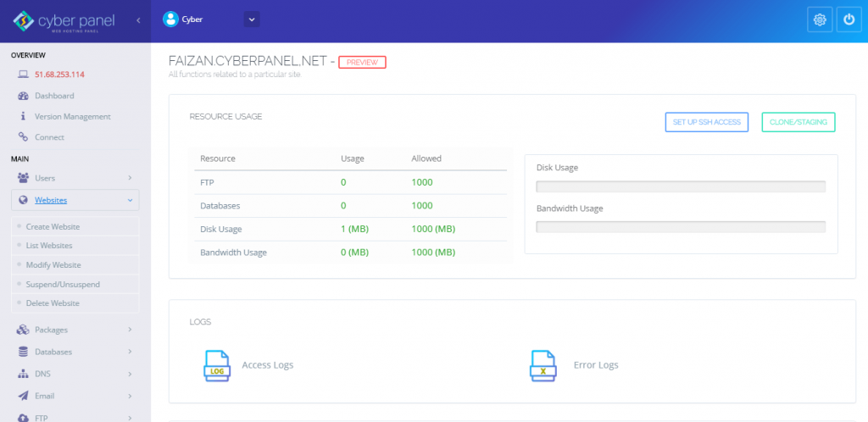This screenshot has width=868, height=422.
Task: Select Create Website in the submenu
Action: (x=53, y=227)
